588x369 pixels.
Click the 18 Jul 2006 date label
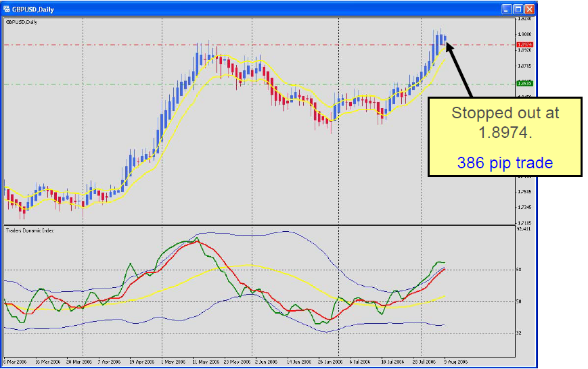click(392, 362)
